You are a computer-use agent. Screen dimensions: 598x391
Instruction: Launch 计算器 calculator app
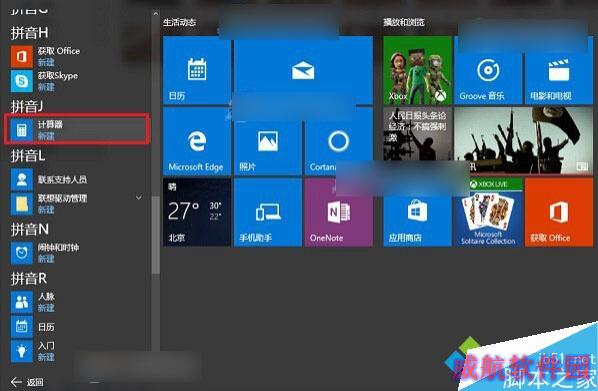(x=77, y=129)
